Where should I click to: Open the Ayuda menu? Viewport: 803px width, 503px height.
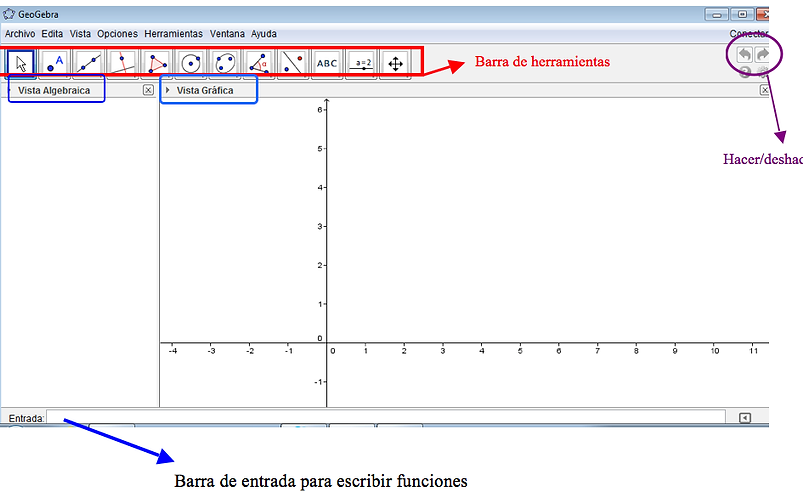tap(264, 34)
